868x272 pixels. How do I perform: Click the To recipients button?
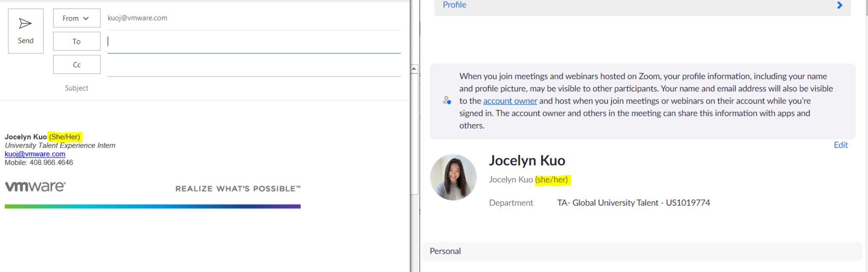[76, 42]
